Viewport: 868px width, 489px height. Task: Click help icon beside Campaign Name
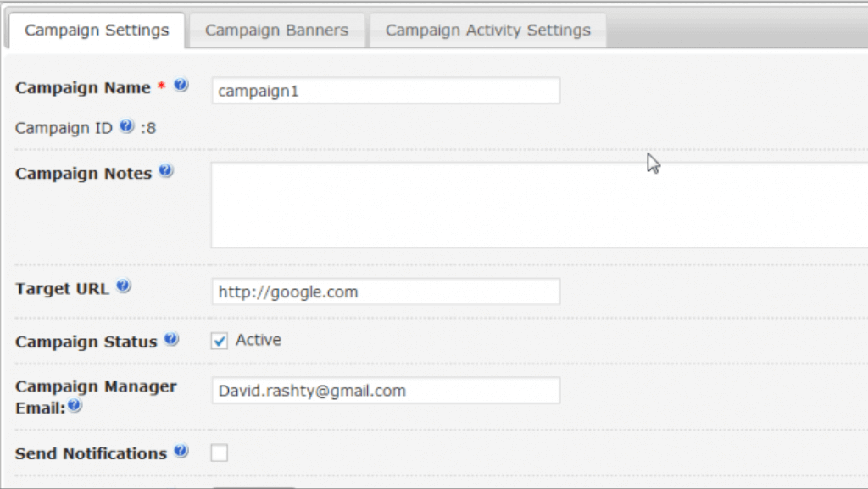pos(181,86)
